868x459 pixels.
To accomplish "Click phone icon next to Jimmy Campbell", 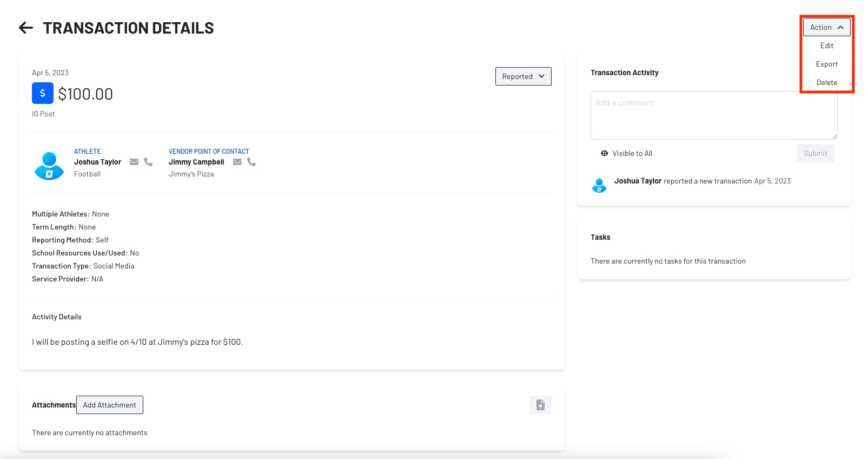I will [x=251, y=162].
